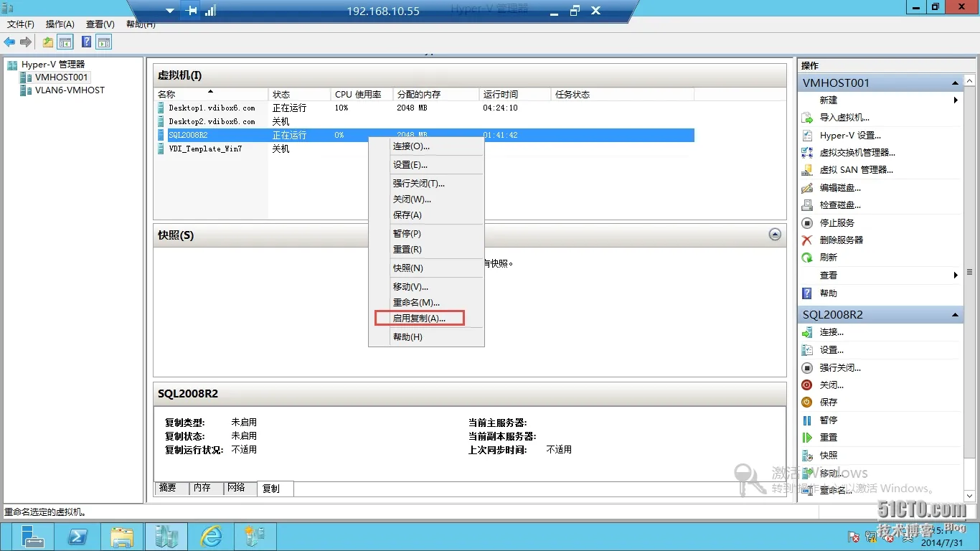Image resolution: width=980 pixels, height=551 pixels.
Task: Pin the remote connection bar
Action: [x=191, y=11]
